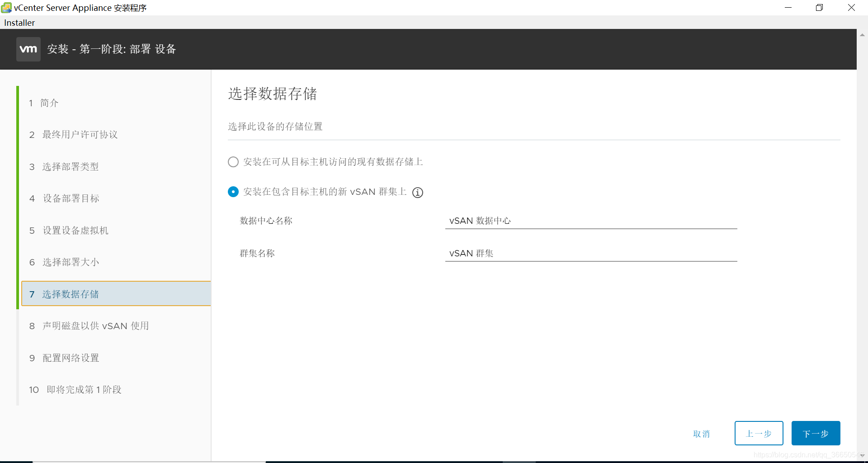
Task: Click step 9 配置网络设置
Action: 64,358
